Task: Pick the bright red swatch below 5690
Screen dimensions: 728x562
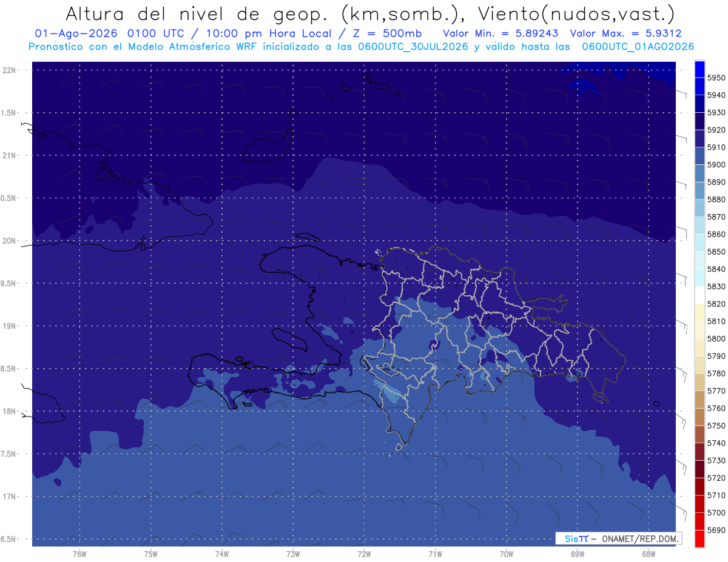Action: (699, 538)
